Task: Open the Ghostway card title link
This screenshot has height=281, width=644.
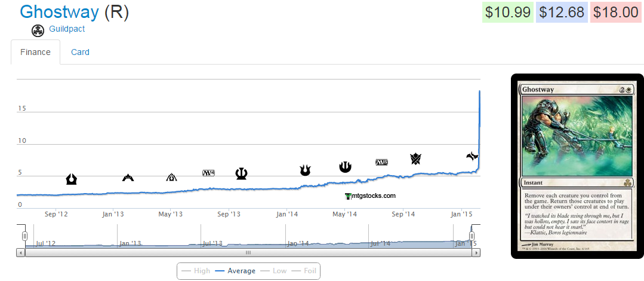Action: click(x=59, y=12)
